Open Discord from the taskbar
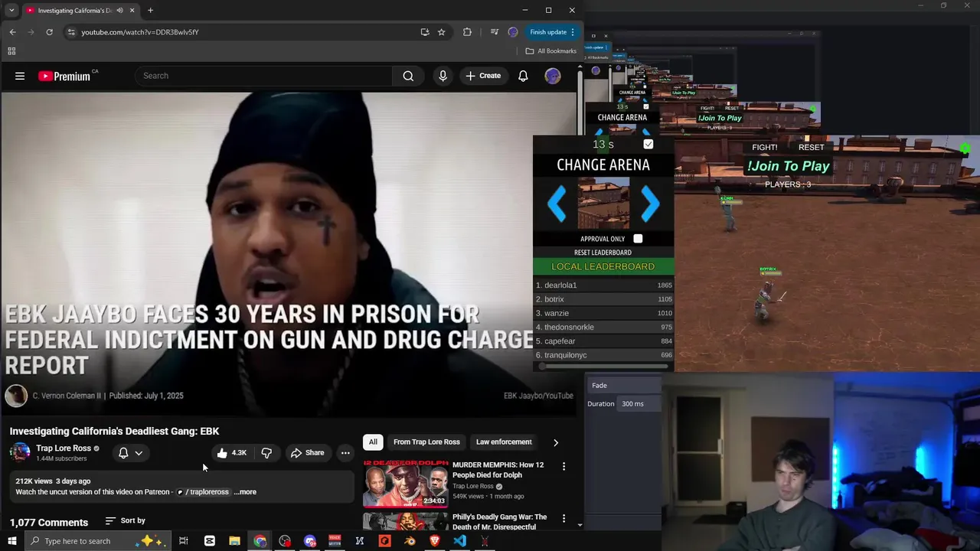980x551 pixels. pos(310,541)
